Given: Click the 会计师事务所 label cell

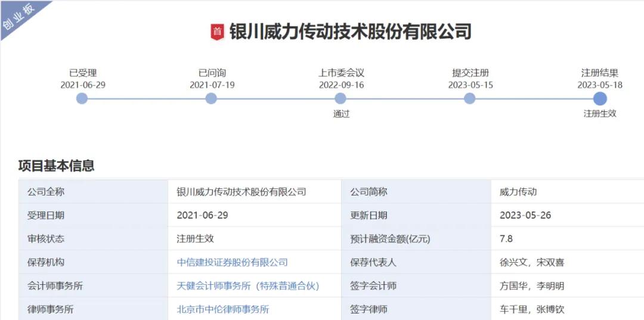Looking at the screenshot, I should coord(93,286).
